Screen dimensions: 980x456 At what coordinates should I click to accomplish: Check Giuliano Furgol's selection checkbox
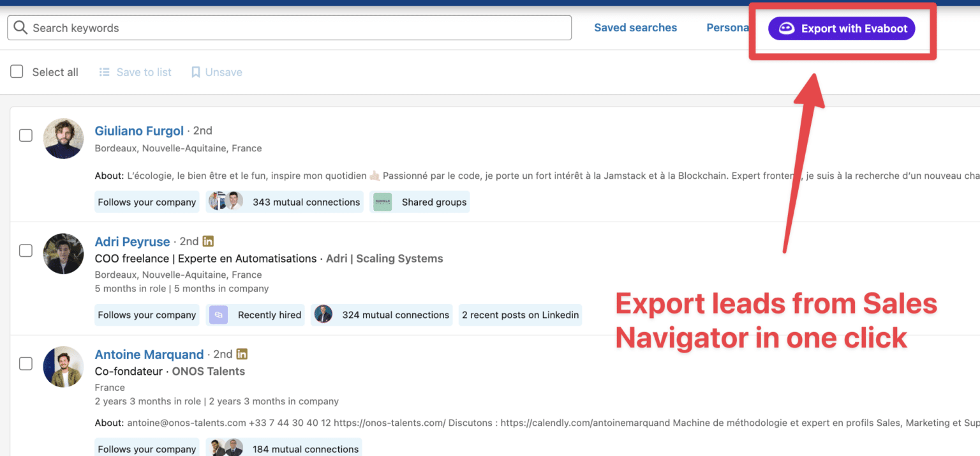26,135
